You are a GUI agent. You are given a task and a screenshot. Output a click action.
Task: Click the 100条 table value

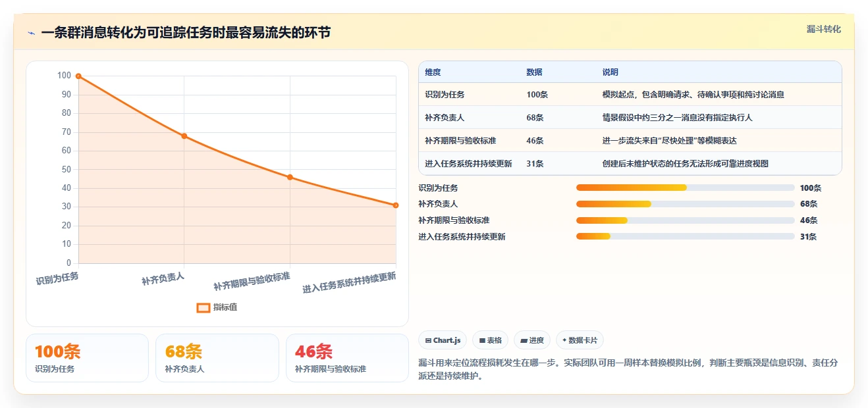(537, 95)
